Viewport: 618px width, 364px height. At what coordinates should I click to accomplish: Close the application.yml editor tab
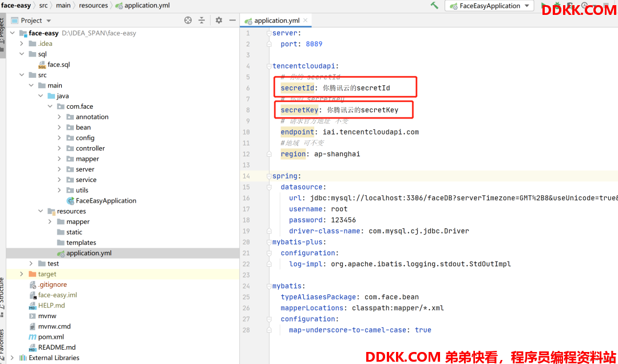tap(308, 21)
